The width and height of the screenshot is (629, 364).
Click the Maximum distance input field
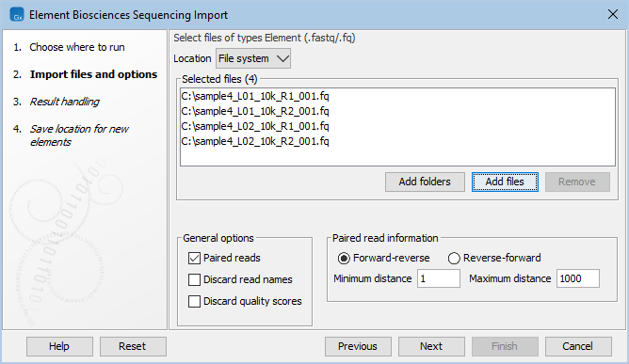[577, 278]
